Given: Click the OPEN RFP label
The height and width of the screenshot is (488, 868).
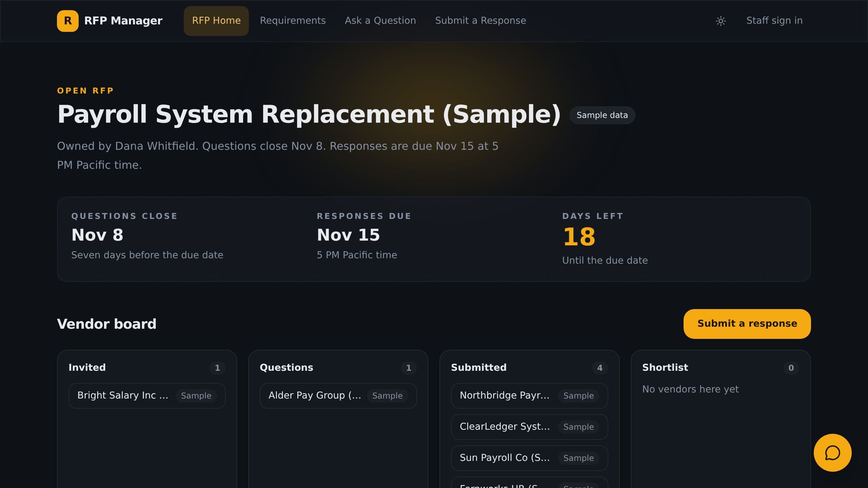Looking at the screenshot, I should pos(85,90).
